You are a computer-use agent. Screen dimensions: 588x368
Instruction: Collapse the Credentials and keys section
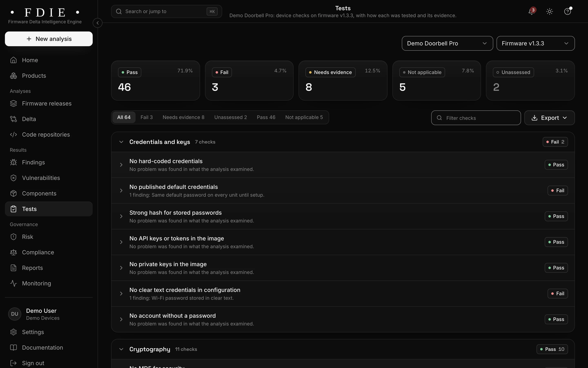121,142
